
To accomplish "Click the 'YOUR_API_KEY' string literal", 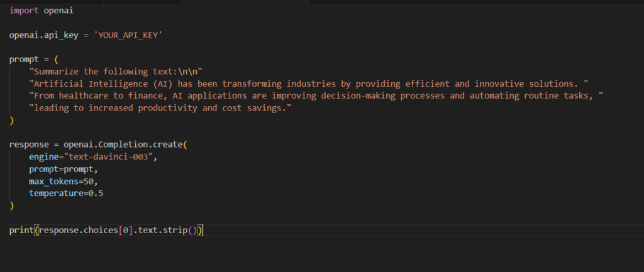I will tap(128, 35).
